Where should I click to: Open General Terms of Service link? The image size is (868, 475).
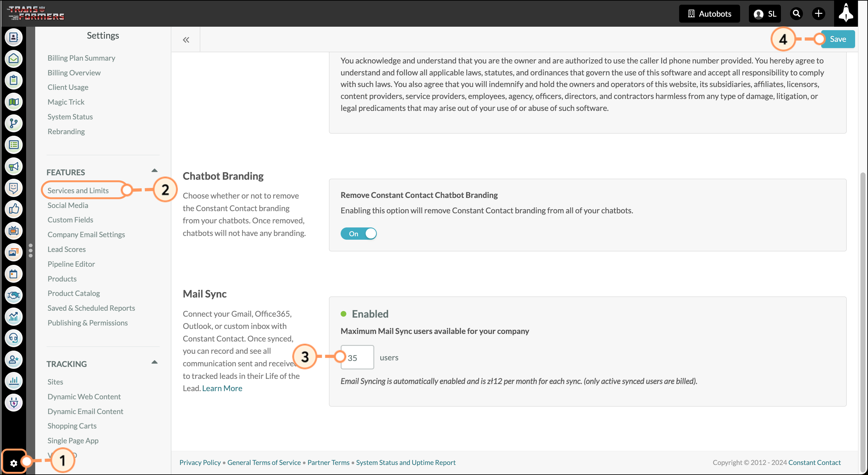pos(264,463)
